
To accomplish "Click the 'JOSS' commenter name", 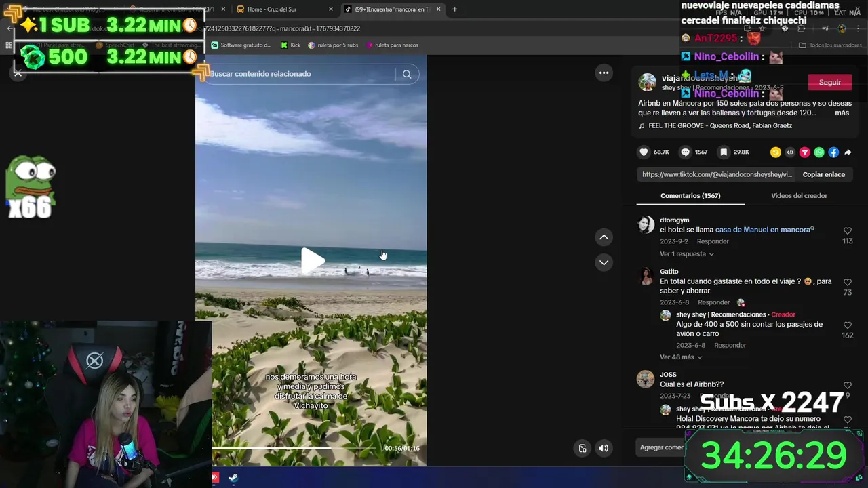I will pyautogui.click(x=668, y=375).
